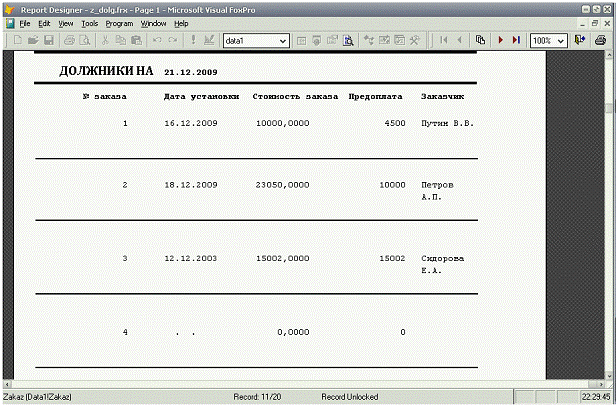Click the Toolbox icon in toolbar
The height and width of the screenshot is (407, 616).
416,40
